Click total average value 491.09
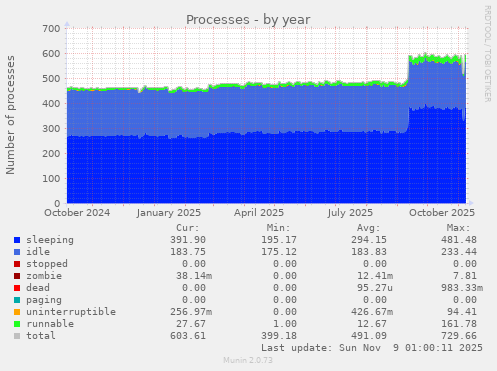The width and height of the screenshot is (497, 371). click(369, 336)
